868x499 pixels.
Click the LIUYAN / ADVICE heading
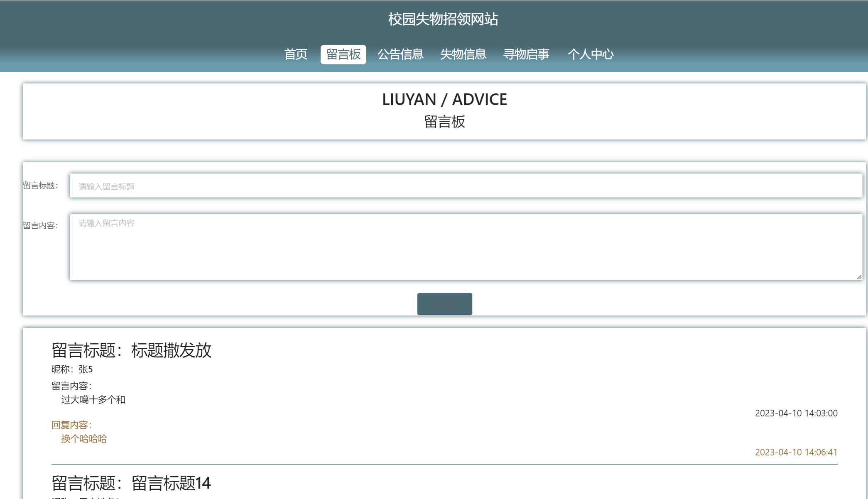click(444, 100)
